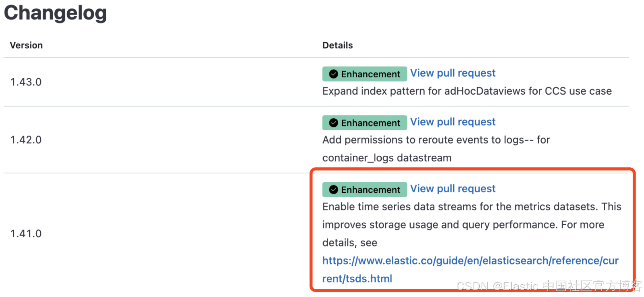Click the Details column header

coord(337,45)
